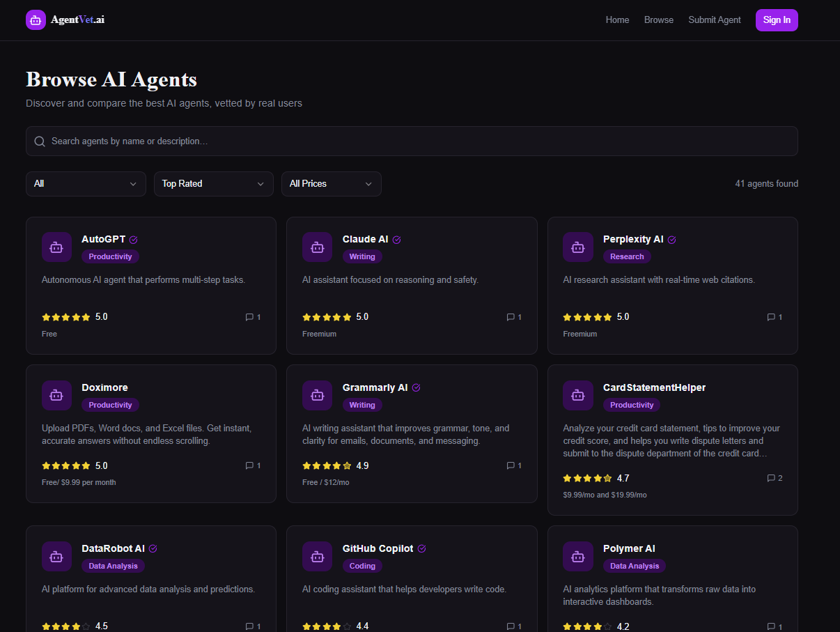
Task: Open the Submit Agent link
Action: (x=714, y=20)
